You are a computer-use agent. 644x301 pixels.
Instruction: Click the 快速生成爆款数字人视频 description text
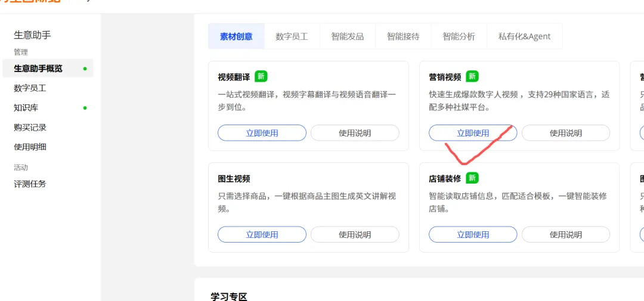(519, 101)
